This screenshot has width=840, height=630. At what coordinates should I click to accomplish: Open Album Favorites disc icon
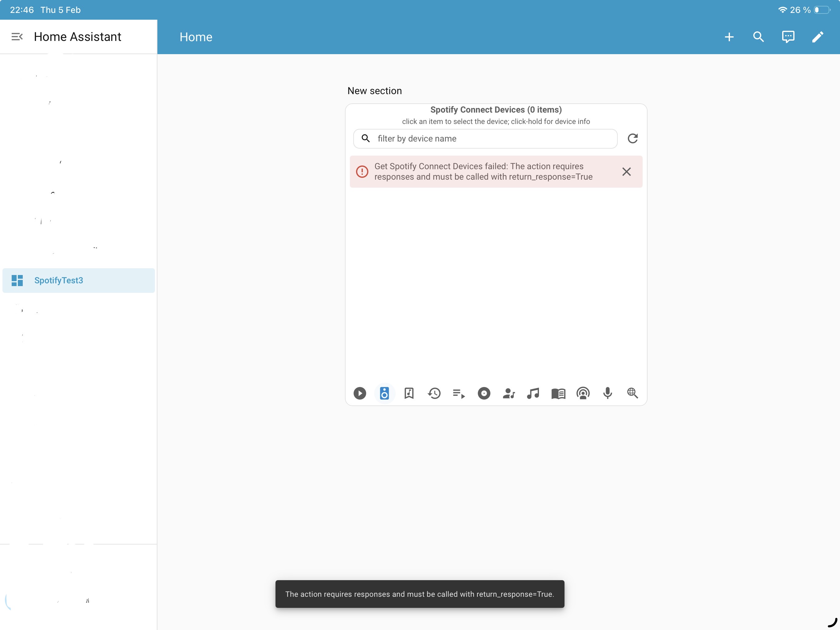coord(484,393)
